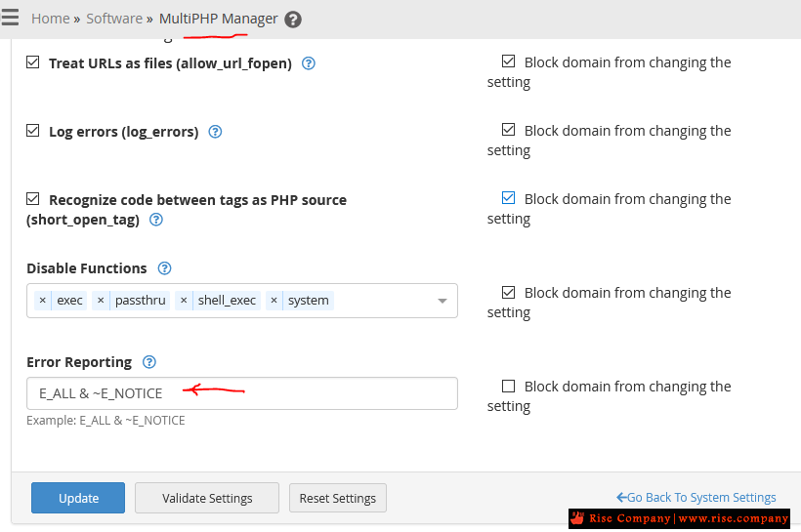The image size is (801, 532).
Task: Click the Update button
Action: point(78,498)
